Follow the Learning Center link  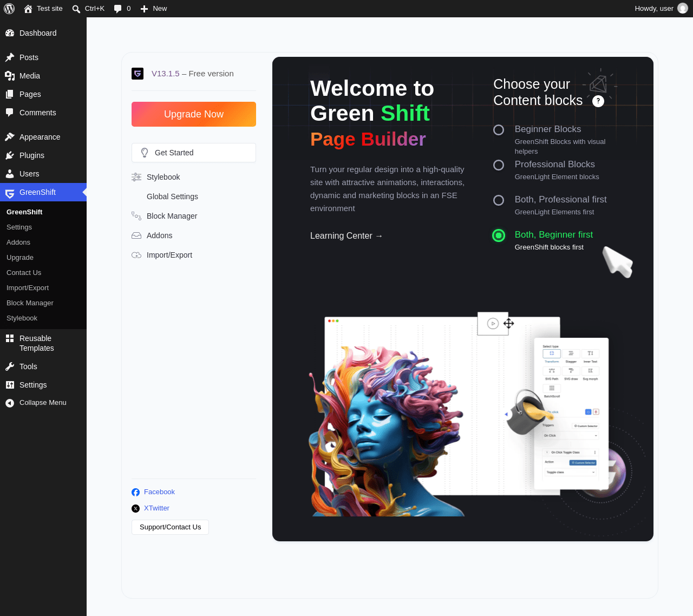click(346, 236)
